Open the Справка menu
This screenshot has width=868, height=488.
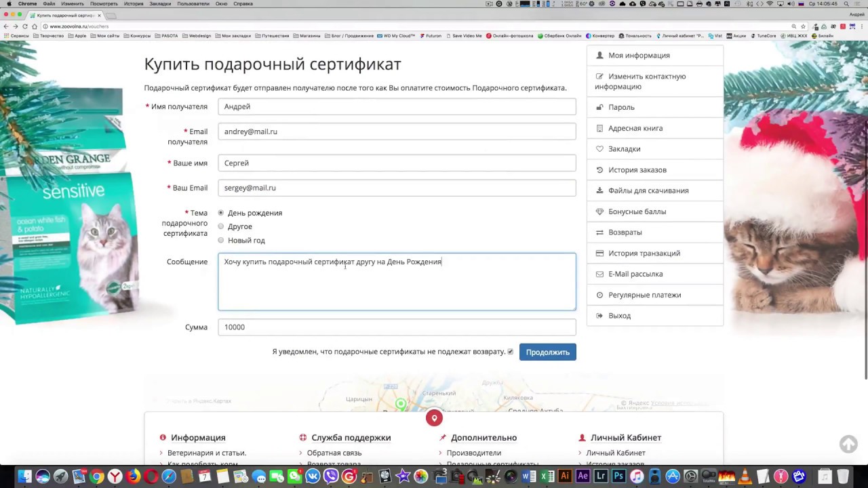[x=243, y=4]
